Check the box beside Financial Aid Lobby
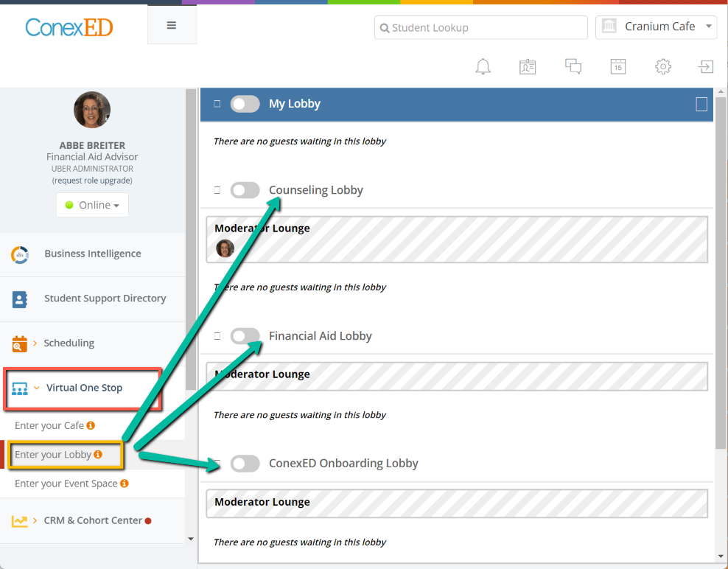This screenshot has height=569, width=728. coord(217,336)
